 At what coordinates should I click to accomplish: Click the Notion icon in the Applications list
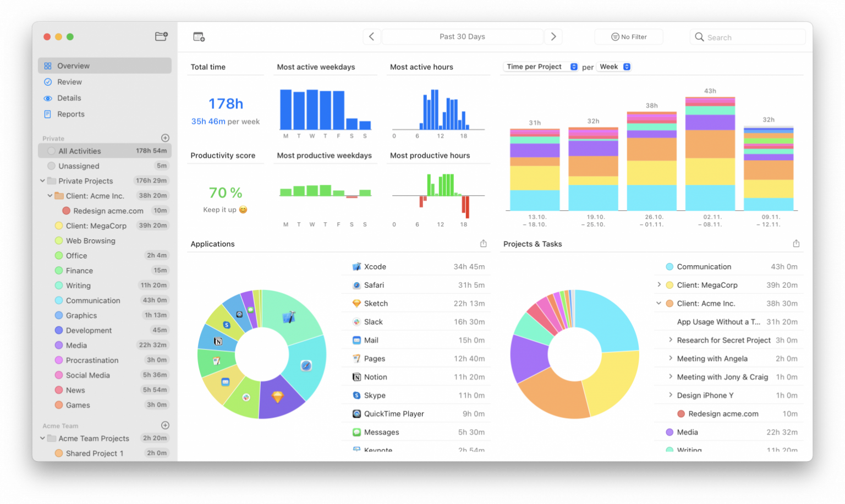click(355, 377)
